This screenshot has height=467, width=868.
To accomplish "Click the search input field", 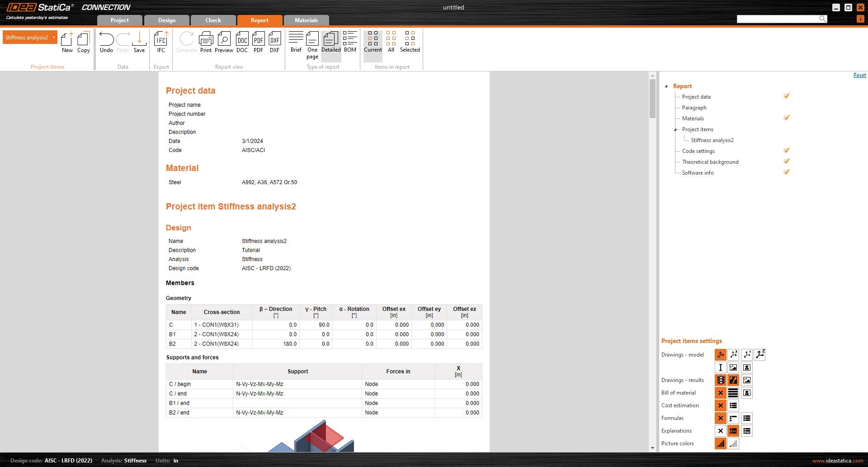I will (x=778, y=19).
